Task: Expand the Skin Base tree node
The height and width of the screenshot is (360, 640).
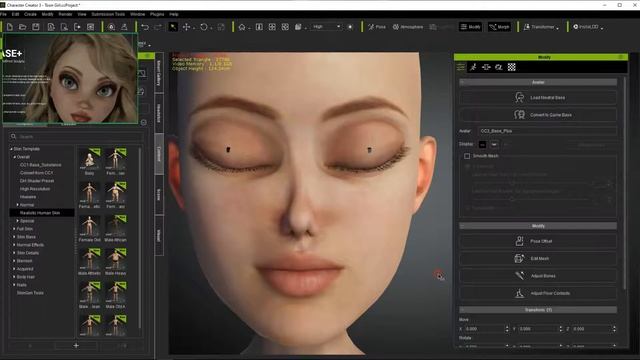Action: (x=14, y=237)
